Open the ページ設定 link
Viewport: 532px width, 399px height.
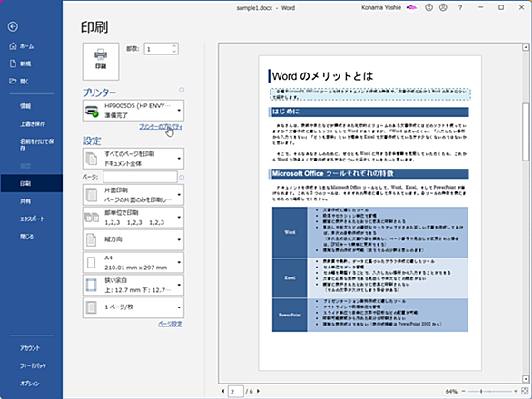pyautogui.click(x=171, y=324)
